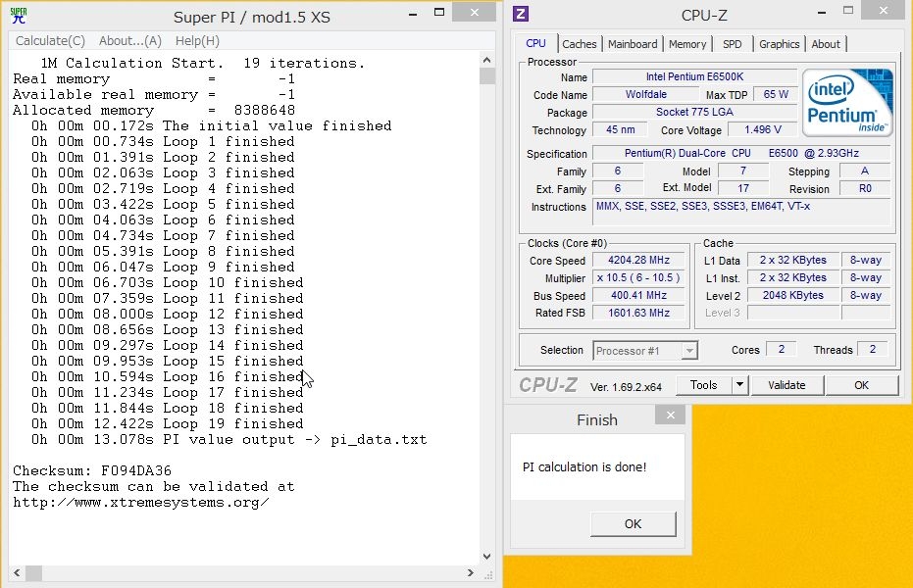913x588 pixels.
Task: Click the 'Checksum: F094DA36' line in Super PI
Action: (x=92, y=470)
